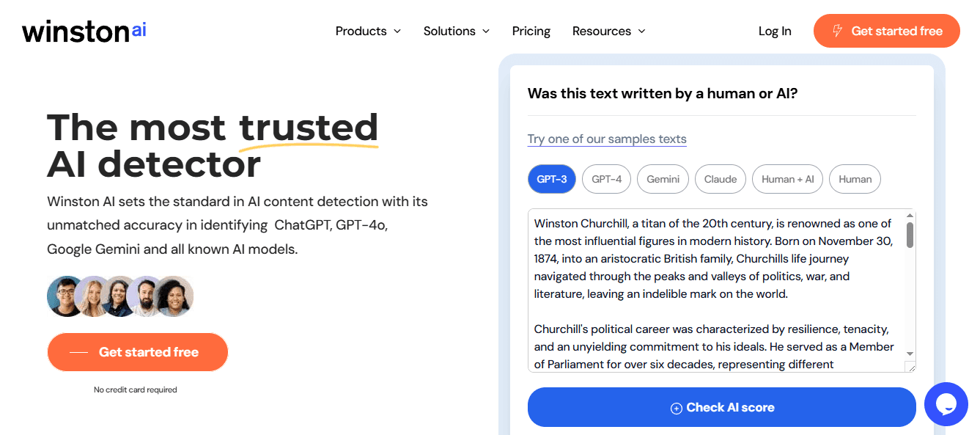Open the Pricing page

(x=531, y=31)
